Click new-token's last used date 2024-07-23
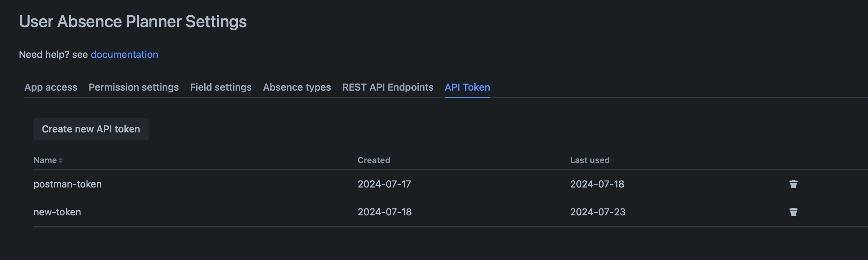Viewport: 868px width, 260px height. (598, 212)
